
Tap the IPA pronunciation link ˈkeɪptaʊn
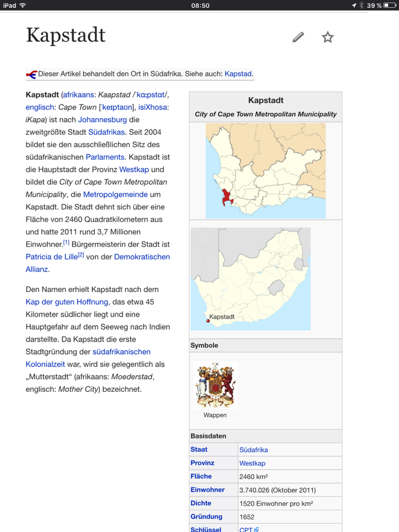tap(117, 107)
